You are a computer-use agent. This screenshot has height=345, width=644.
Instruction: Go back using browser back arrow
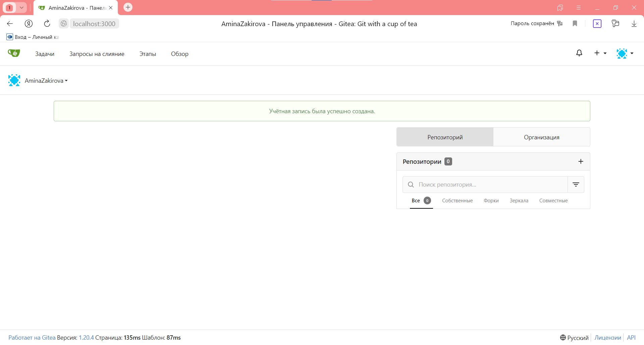10,23
